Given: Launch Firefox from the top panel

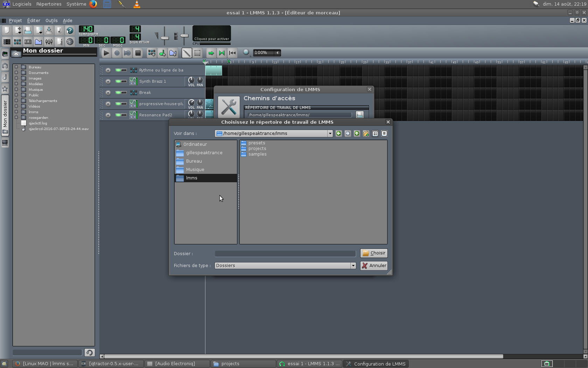Looking at the screenshot, I should pyautogui.click(x=93, y=4).
